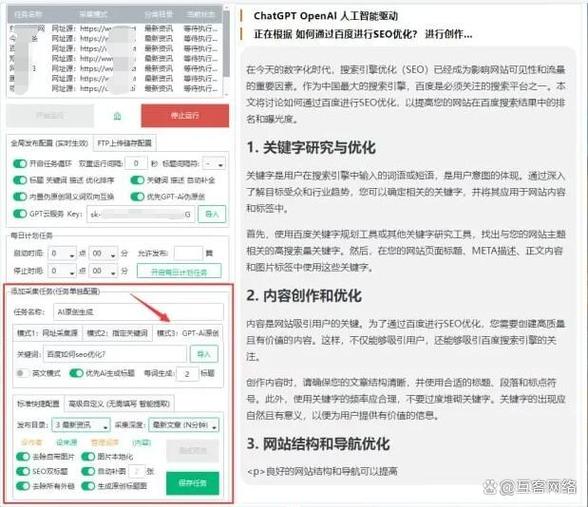
Task: Click 导入 button beside keyword field
Action: (x=204, y=354)
